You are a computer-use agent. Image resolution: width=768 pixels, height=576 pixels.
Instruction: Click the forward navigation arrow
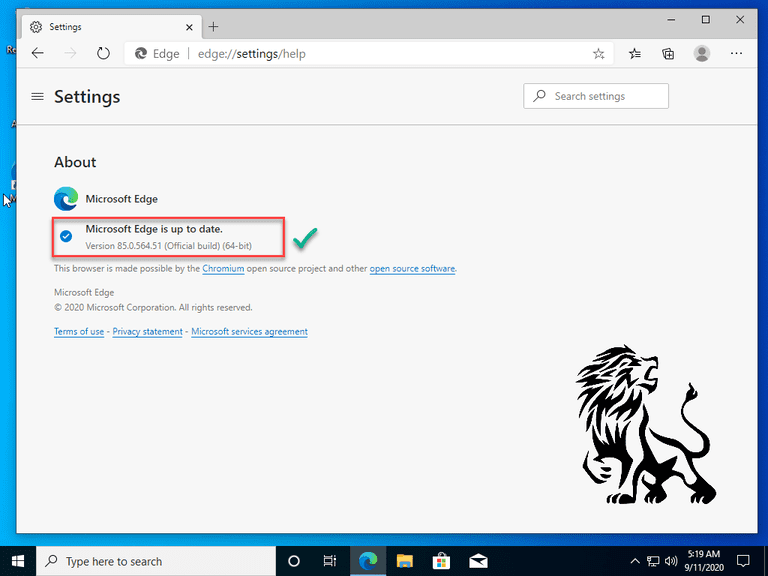(x=71, y=53)
